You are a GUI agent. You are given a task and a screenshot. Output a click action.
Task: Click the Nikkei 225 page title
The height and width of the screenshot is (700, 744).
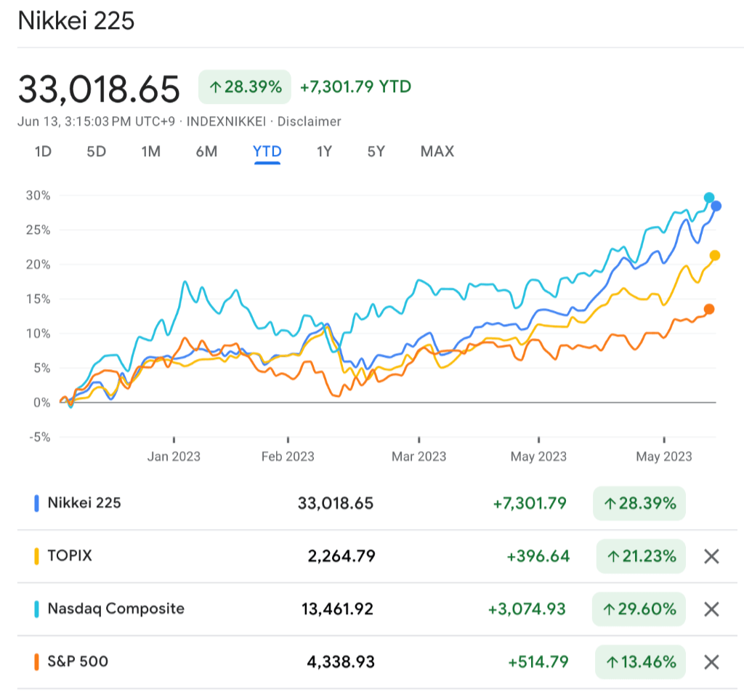coord(76,21)
